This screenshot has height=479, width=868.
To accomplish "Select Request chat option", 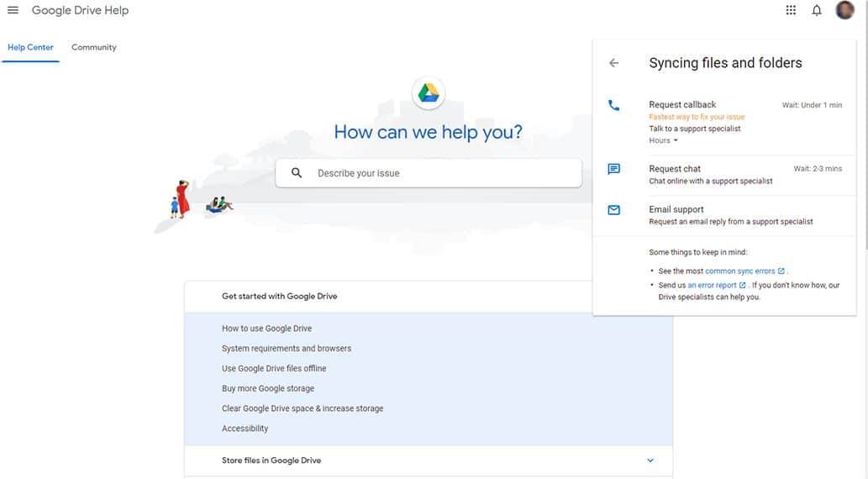I will (724, 175).
